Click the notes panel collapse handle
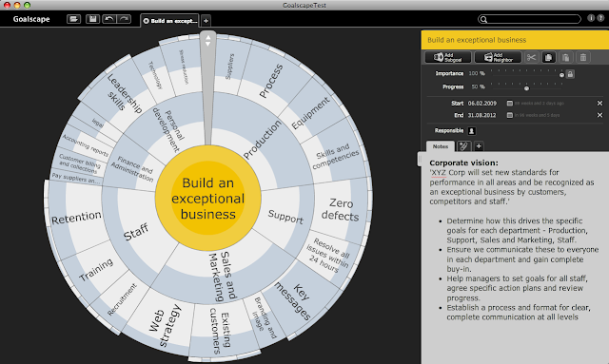 coord(420,159)
